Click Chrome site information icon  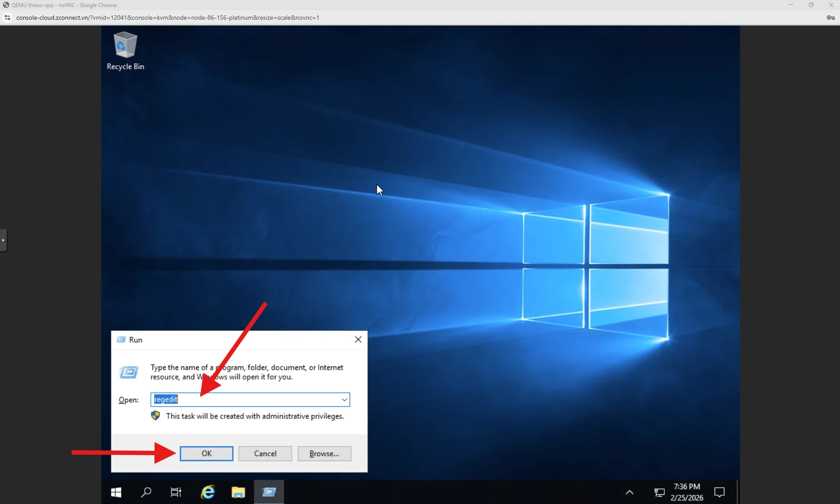[x=7, y=18]
